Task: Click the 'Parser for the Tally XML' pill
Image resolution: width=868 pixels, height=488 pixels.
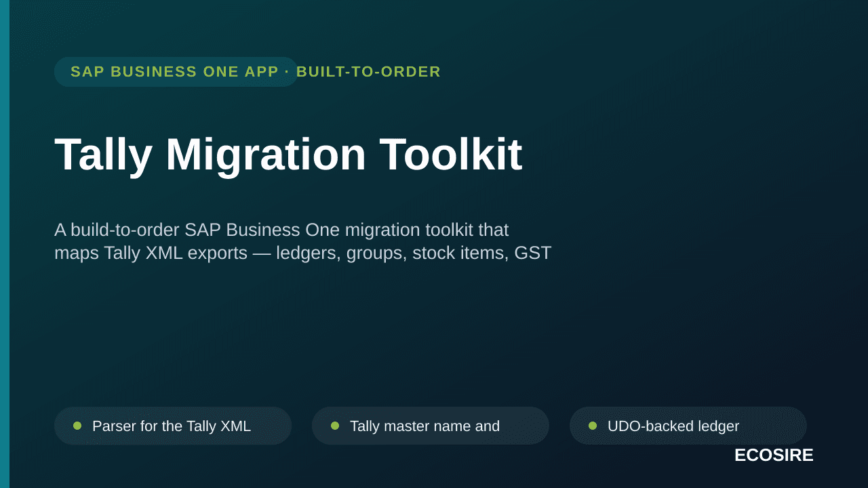Action: (173, 426)
